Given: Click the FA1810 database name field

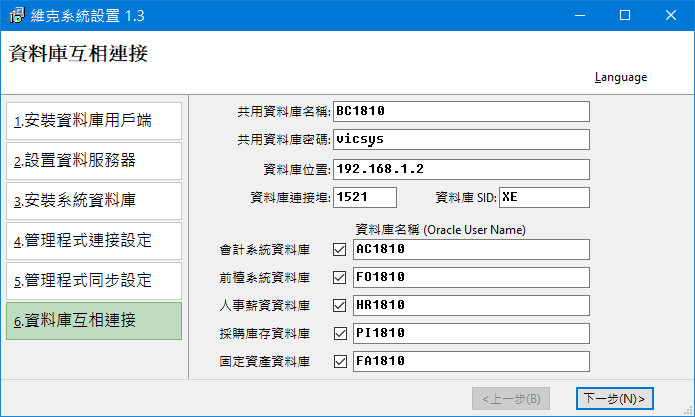Looking at the screenshot, I should (471, 361).
